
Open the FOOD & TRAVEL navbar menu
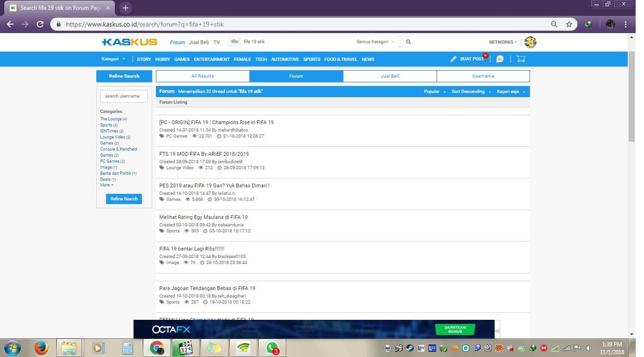point(341,59)
